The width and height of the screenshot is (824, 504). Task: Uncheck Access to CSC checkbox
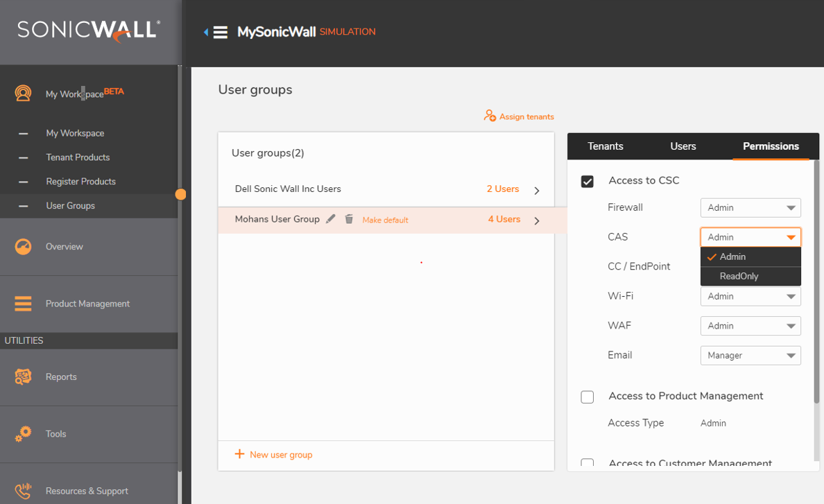[x=587, y=181]
